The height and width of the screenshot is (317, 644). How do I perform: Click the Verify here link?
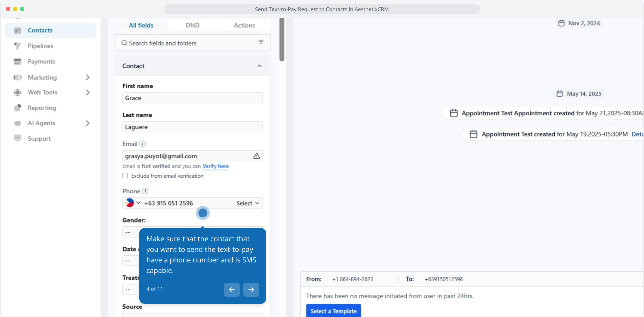(x=215, y=166)
